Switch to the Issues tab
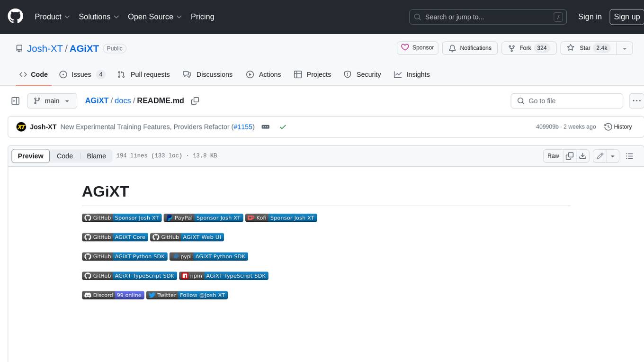Image resolution: width=644 pixels, height=362 pixels. click(82, 74)
